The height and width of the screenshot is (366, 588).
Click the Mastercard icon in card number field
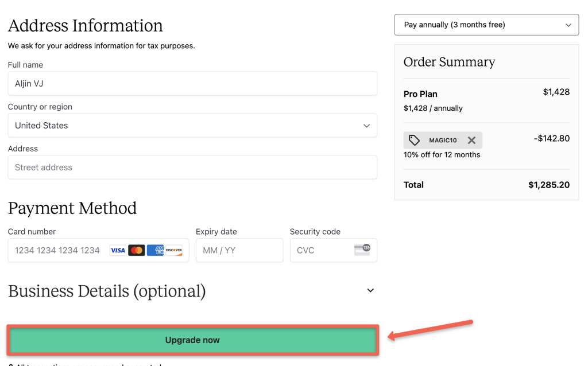137,250
